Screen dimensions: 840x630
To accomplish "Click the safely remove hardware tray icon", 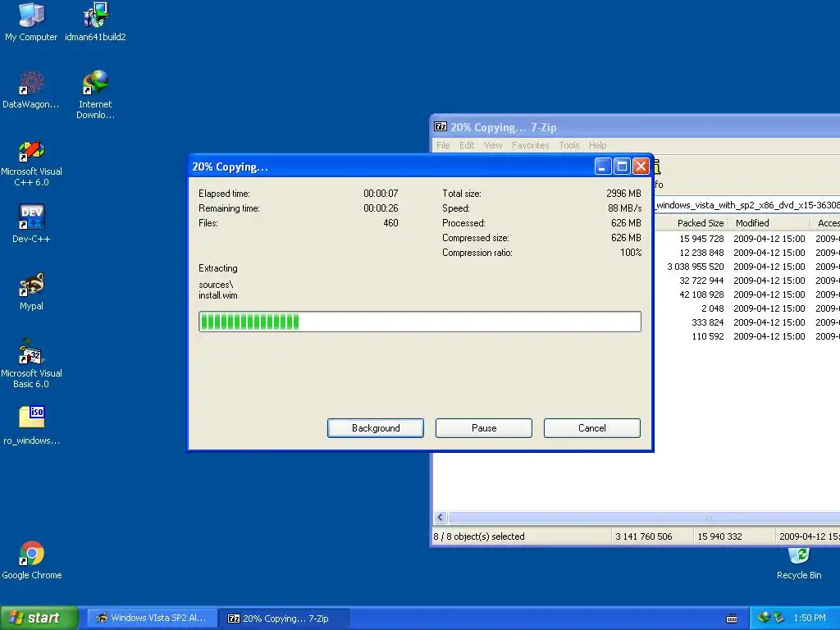I will [x=778, y=618].
